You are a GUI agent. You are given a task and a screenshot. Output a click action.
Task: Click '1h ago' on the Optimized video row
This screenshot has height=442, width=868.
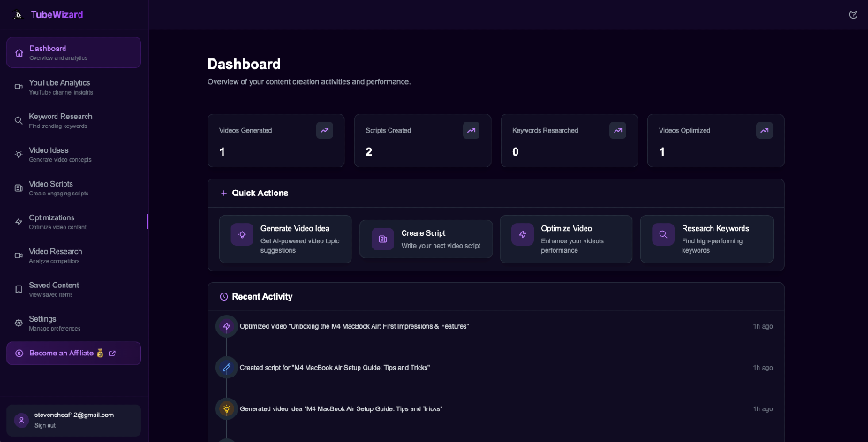pyautogui.click(x=763, y=326)
